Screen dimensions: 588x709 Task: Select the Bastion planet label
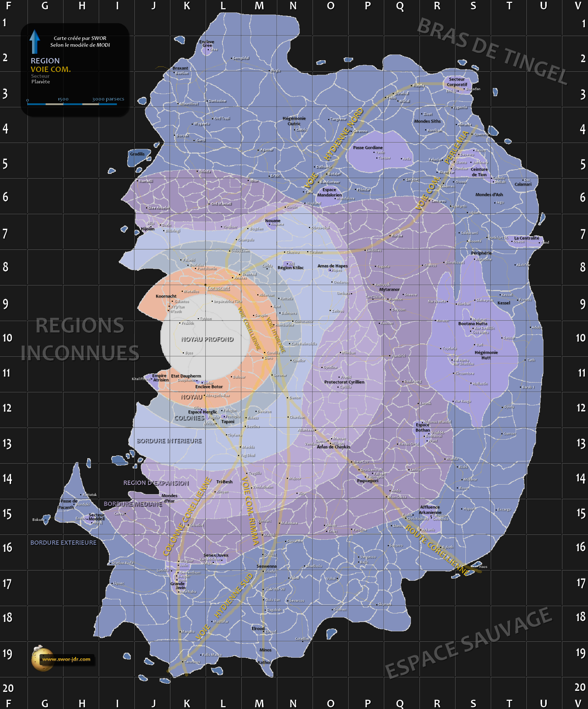point(181,73)
